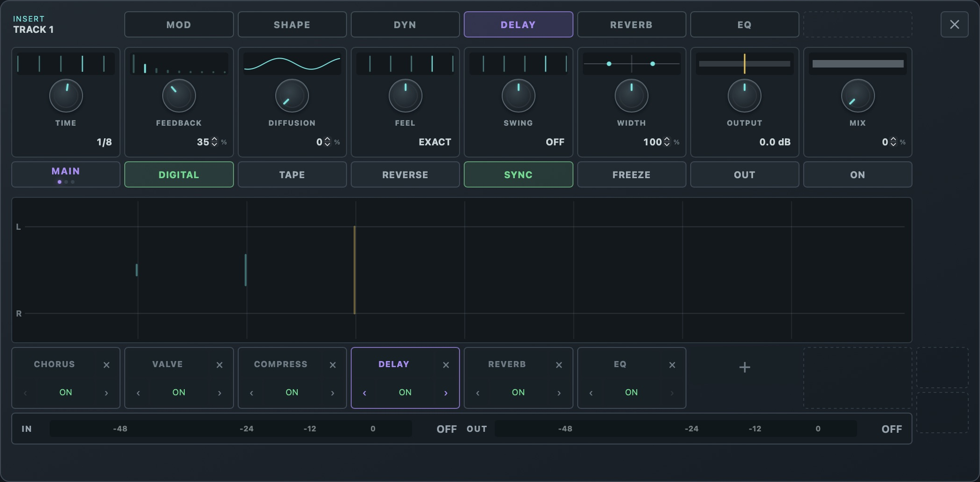This screenshot has width=980, height=482.
Task: Move Reverb slot left with its arrow
Action: [478, 393]
